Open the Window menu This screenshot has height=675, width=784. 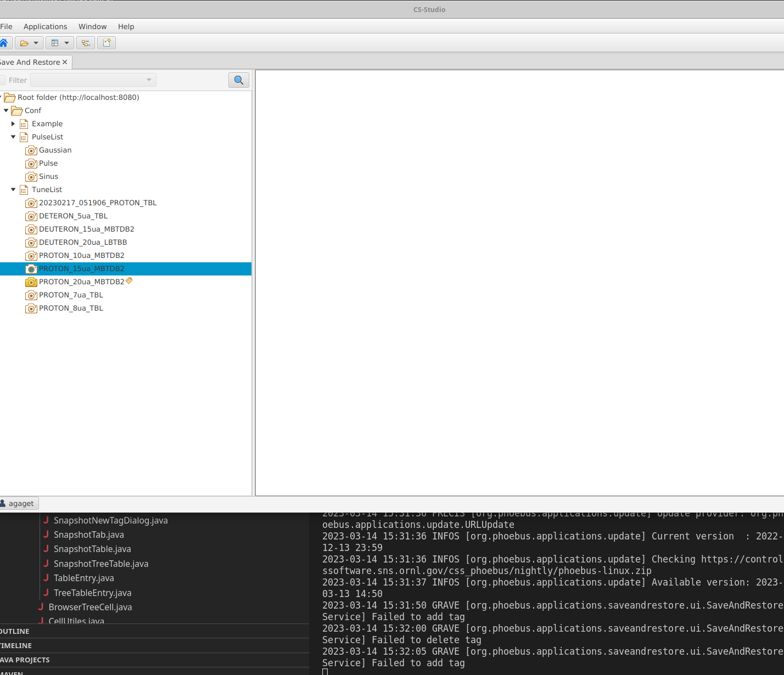(x=92, y=26)
